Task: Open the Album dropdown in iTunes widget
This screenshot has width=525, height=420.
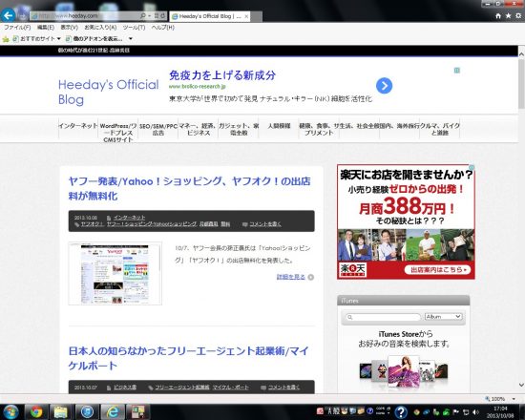Action: tap(443, 317)
